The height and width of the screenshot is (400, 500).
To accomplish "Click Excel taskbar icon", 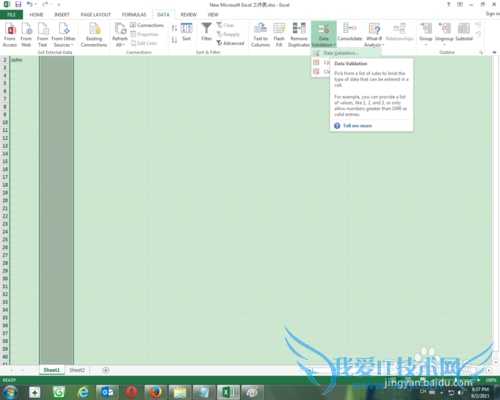I will pyautogui.click(x=228, y=392).
